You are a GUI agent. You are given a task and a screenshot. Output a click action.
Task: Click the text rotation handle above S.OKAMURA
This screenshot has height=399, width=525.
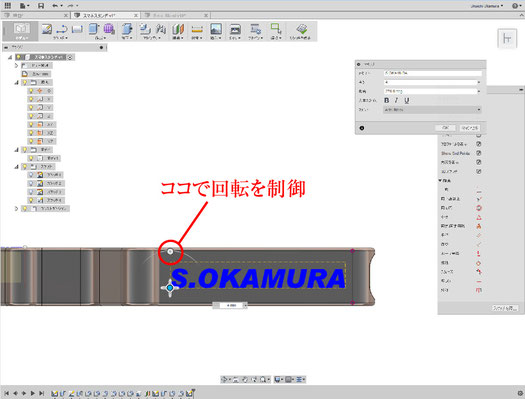coord(170,251)
